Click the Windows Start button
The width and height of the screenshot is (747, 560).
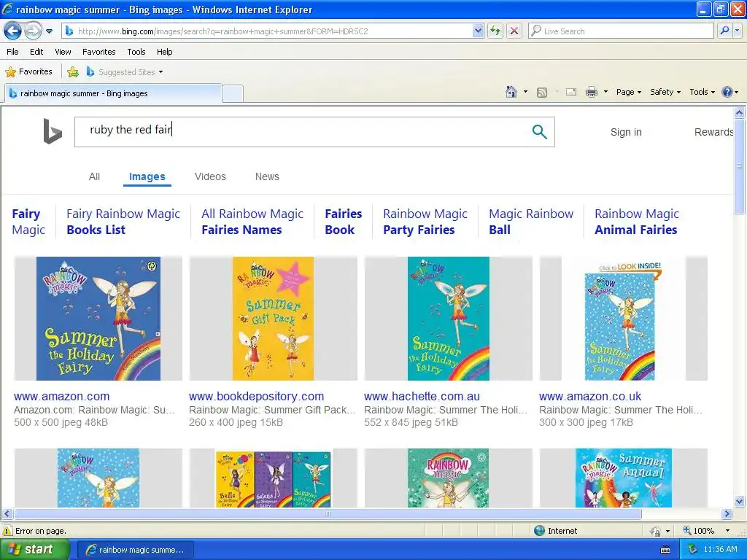34,550
